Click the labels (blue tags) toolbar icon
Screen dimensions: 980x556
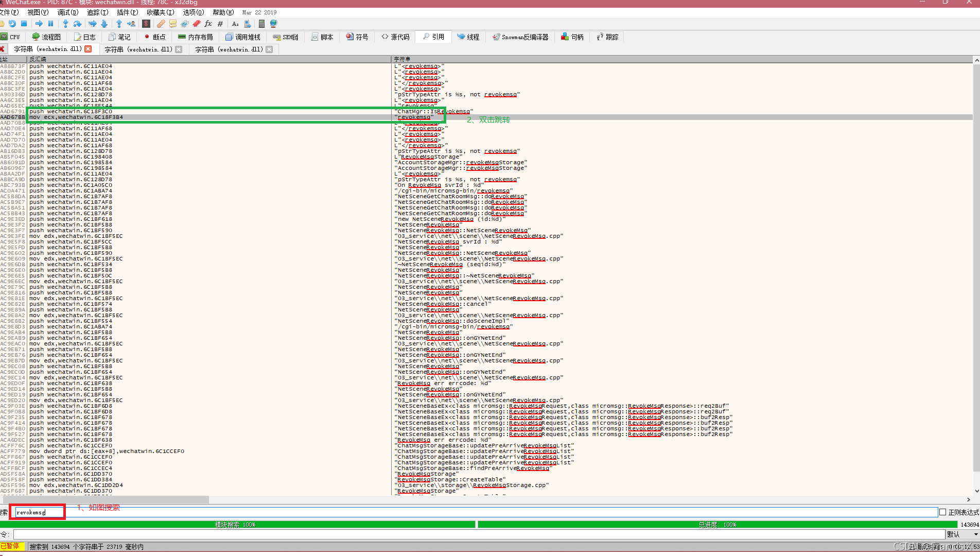pos(184,24)
